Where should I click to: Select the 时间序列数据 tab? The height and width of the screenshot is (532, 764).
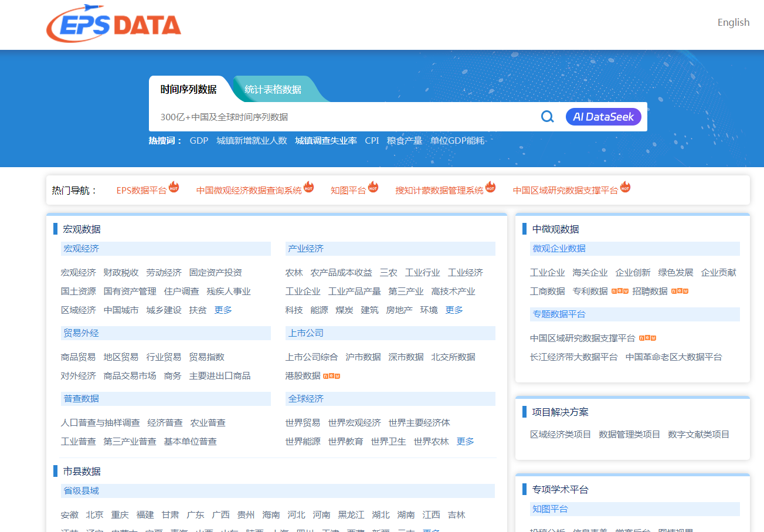pos(188,90)
